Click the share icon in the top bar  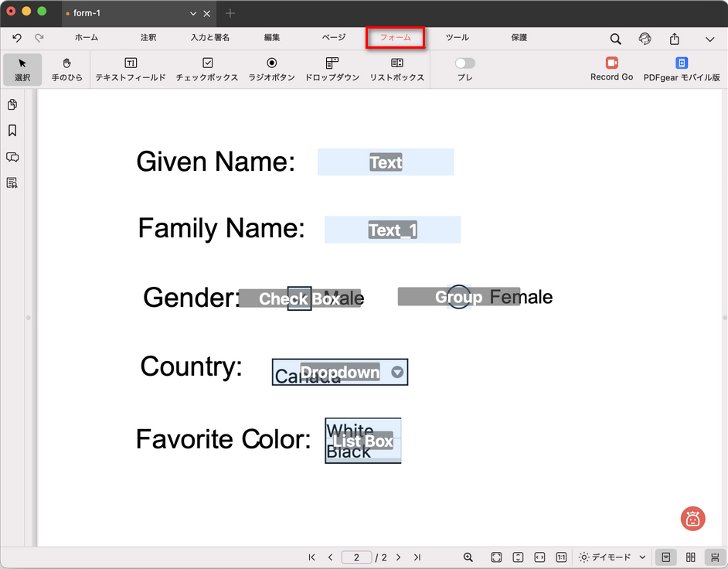coord(675,39)
